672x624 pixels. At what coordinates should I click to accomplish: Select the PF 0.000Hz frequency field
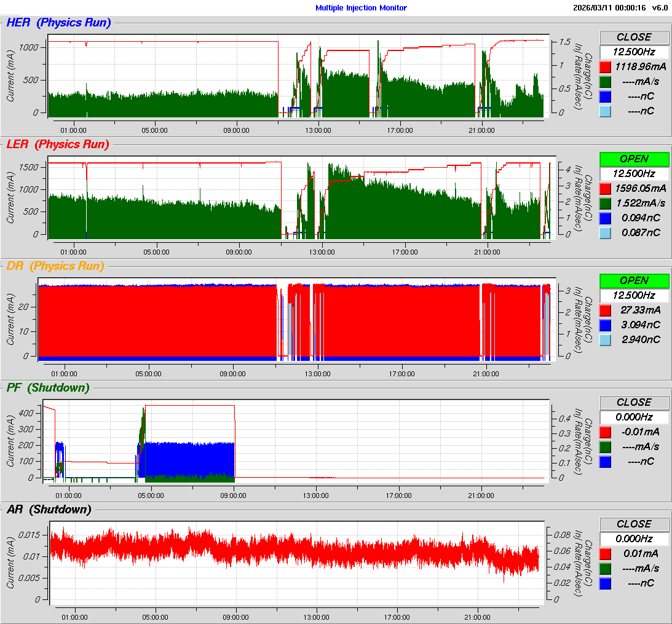point(634,417)
